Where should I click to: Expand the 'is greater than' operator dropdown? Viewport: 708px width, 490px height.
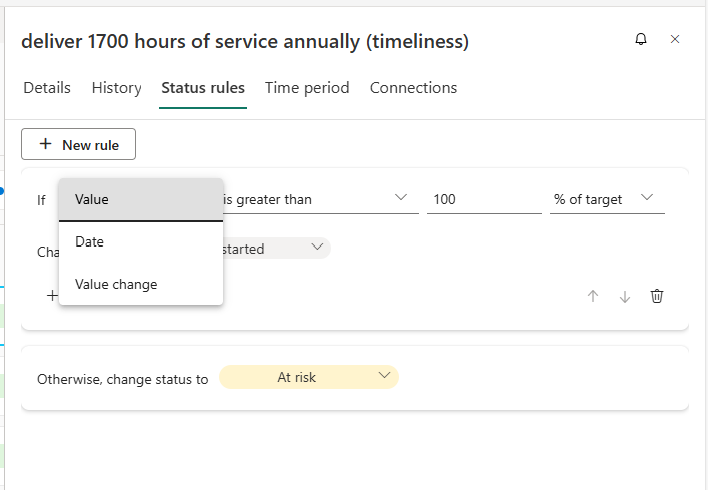pos(315,199)
